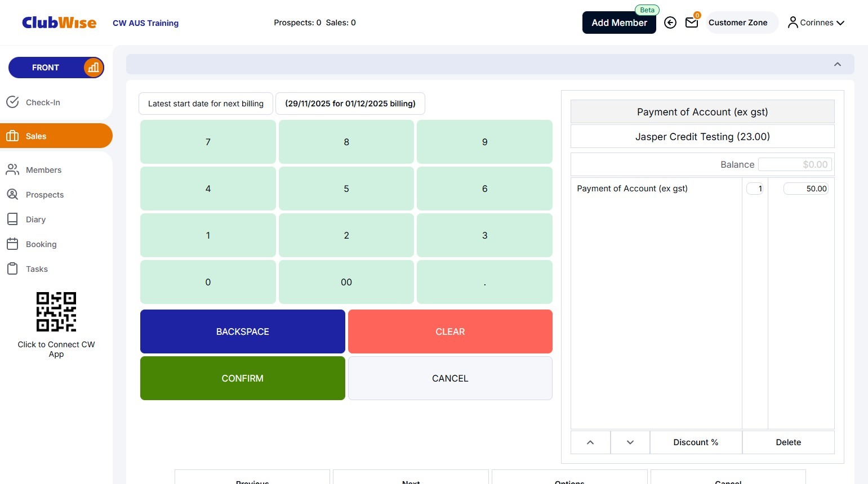Image resolution: width=868 pixels, height=484 pixels.
Task: Tap keypad number 7
Action: point(208,142)
